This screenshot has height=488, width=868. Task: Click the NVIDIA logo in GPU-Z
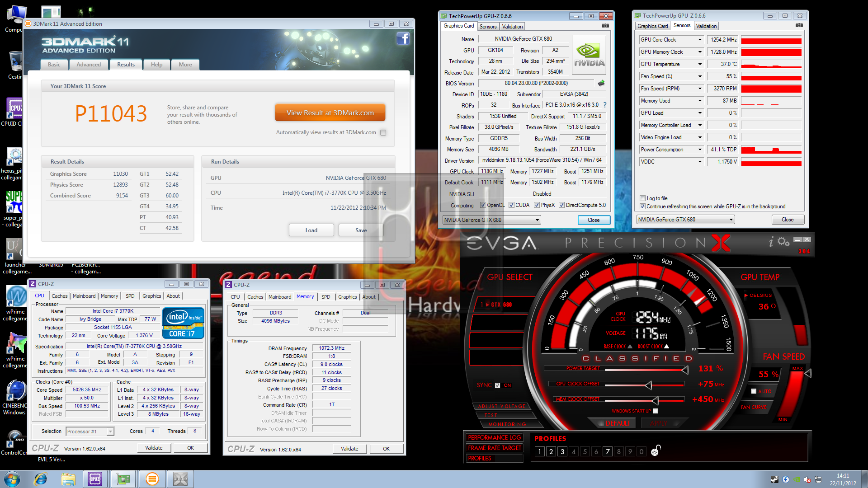(589, 55)
